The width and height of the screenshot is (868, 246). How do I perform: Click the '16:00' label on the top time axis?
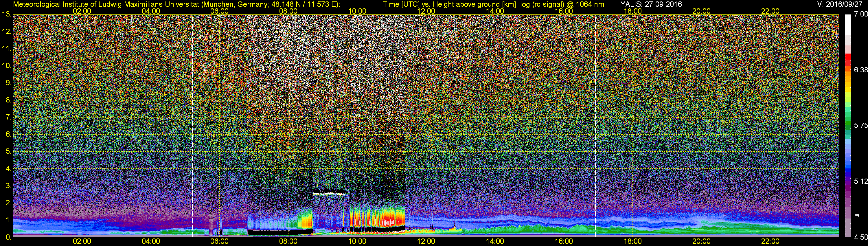(564, 11)
